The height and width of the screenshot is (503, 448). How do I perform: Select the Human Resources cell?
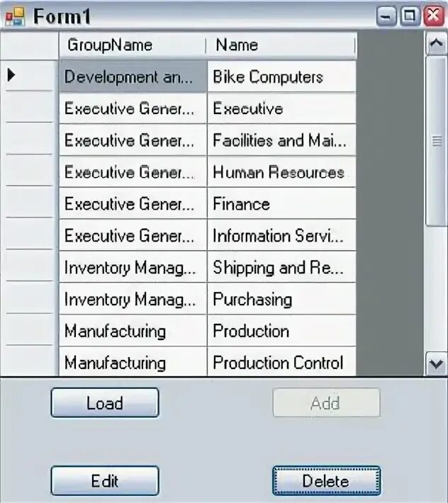tap(281, 172)
